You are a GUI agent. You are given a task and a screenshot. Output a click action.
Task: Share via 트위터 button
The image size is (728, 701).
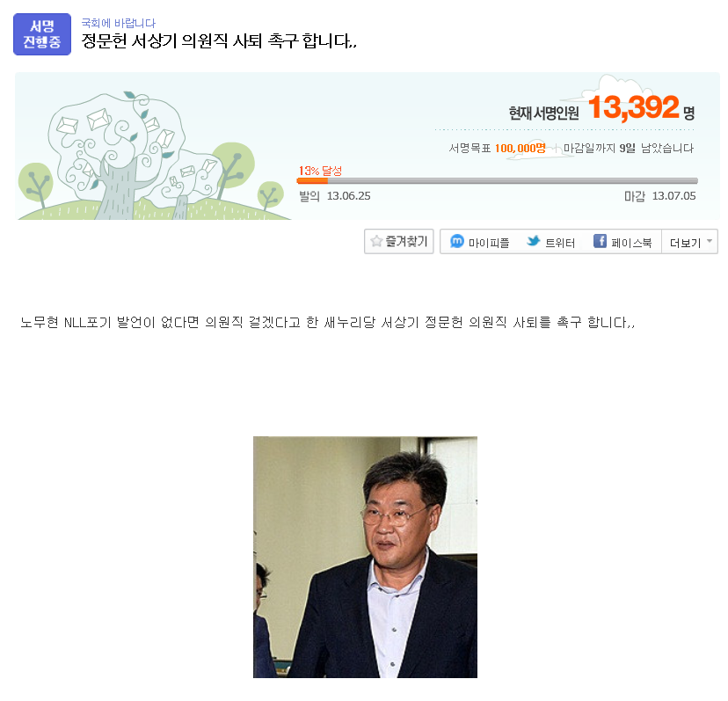[x=550, y=242]
